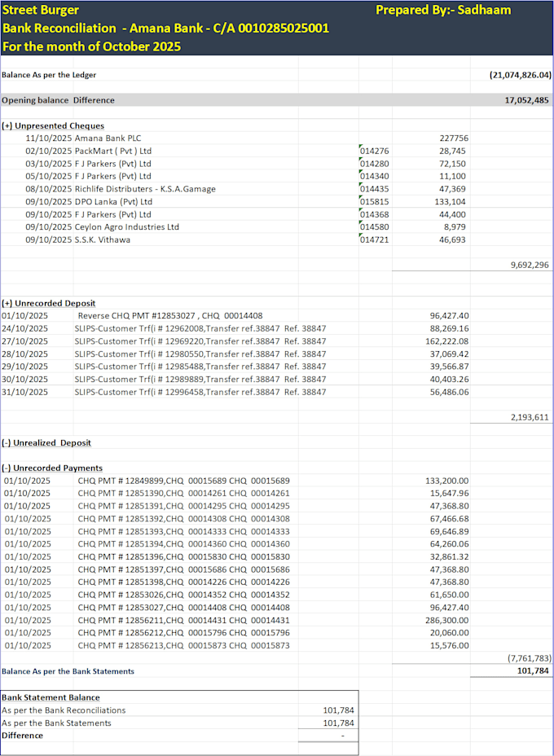This screenshot has height=756, width=554.
Task: Select cheque number 014340
Action: 375,177
